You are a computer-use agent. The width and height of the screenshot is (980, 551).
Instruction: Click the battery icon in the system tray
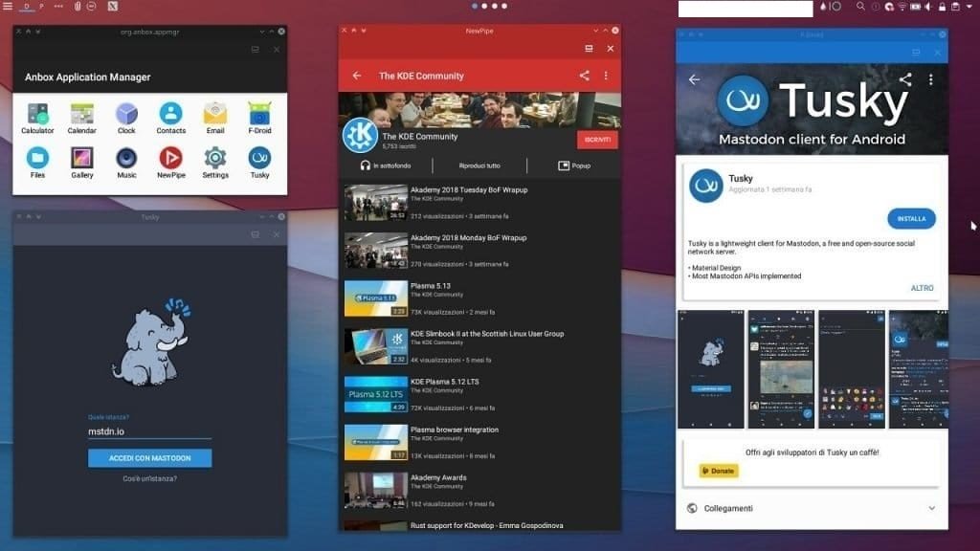(916, 7)
